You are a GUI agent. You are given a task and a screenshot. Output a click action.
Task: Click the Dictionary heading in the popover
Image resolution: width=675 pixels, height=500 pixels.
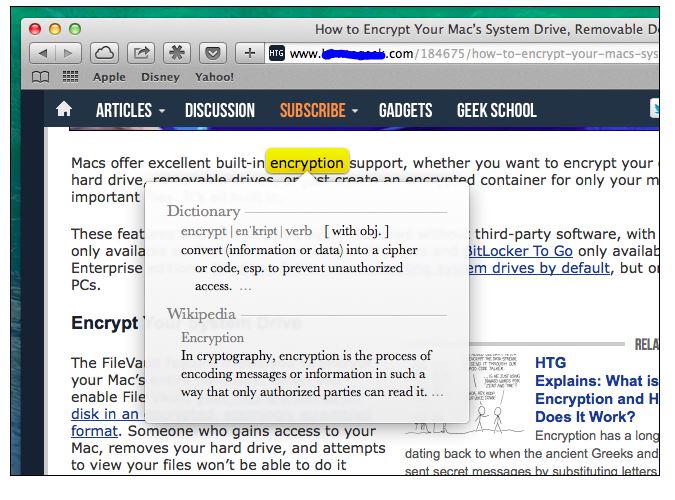[204, 211]
